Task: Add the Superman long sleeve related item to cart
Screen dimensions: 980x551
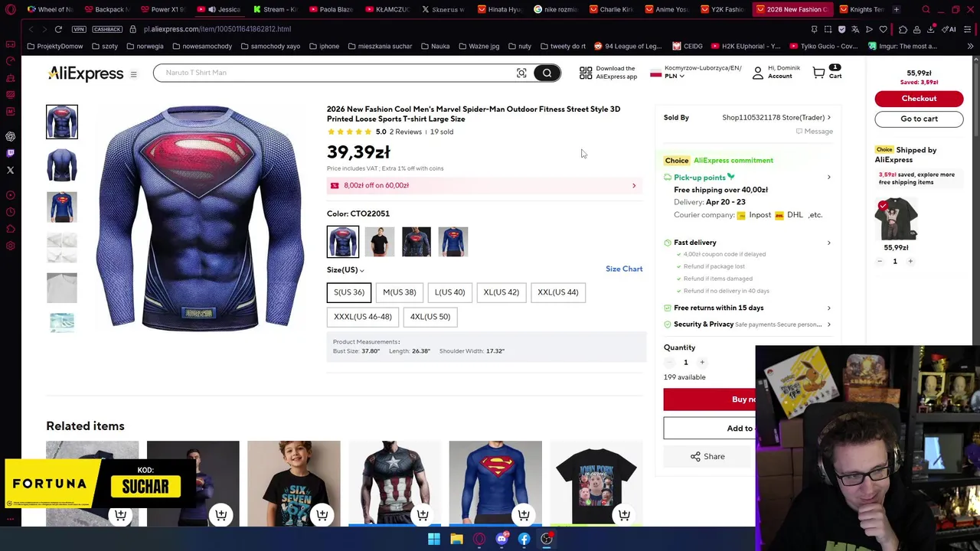Action: [x=524, y=515]
